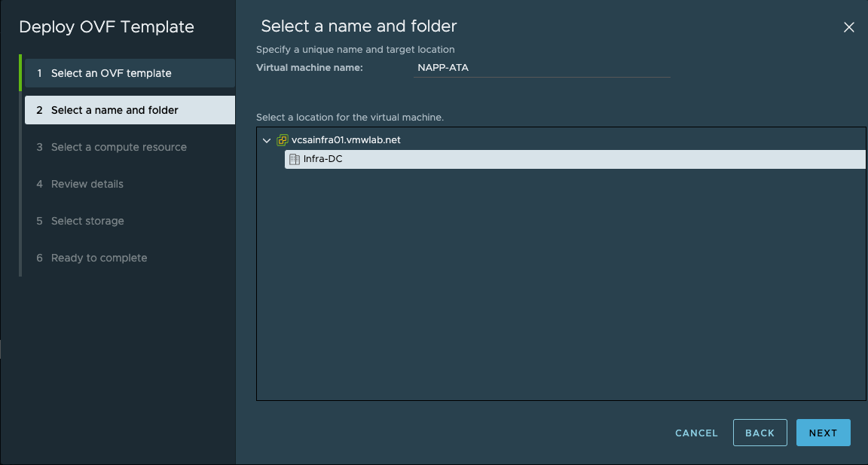Click the 'Select a name and folder' heading
Viewport: 868px width, 465px height.
point(359,26)
